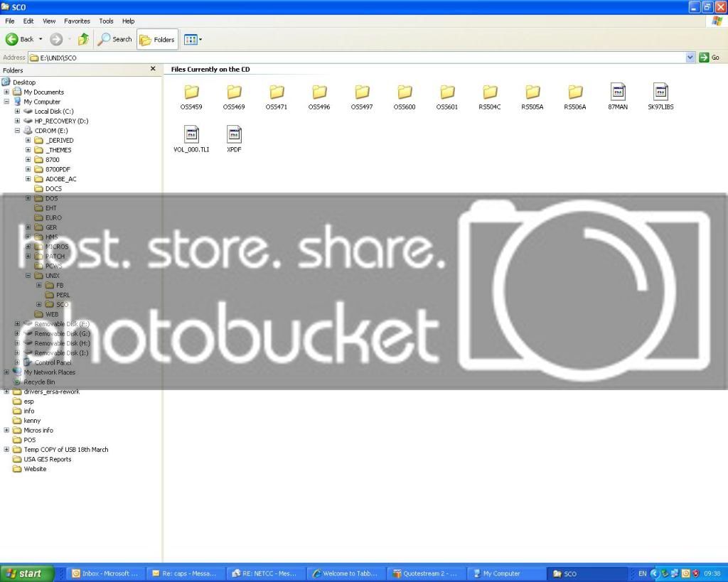Expand the Micros info folder

tap(6, 430)
